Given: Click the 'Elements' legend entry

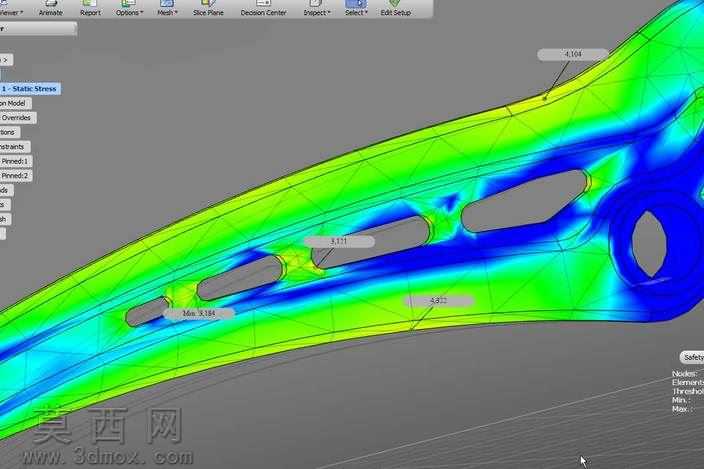Looking at the screenshot, I should 687,382.
